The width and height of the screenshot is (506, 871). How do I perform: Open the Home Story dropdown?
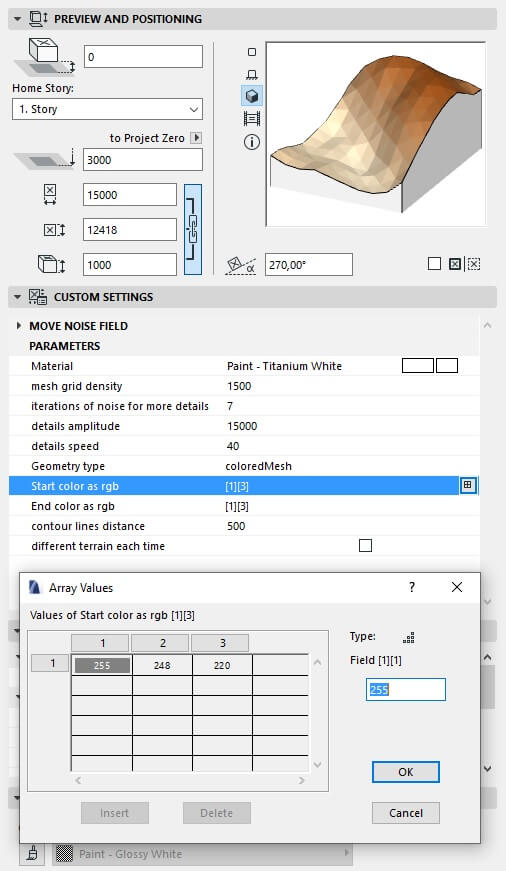click(x=107, y=109)
